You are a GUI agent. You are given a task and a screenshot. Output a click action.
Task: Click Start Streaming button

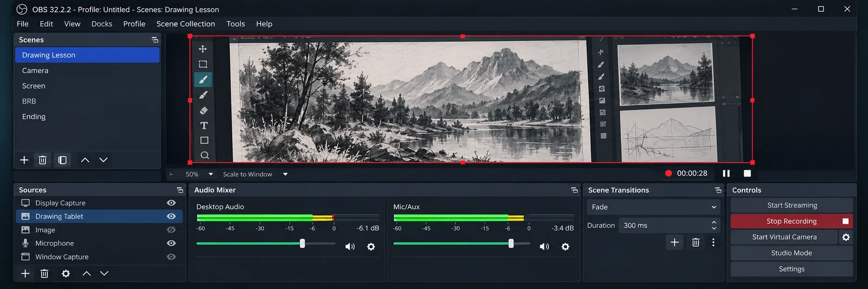(792, 205)
